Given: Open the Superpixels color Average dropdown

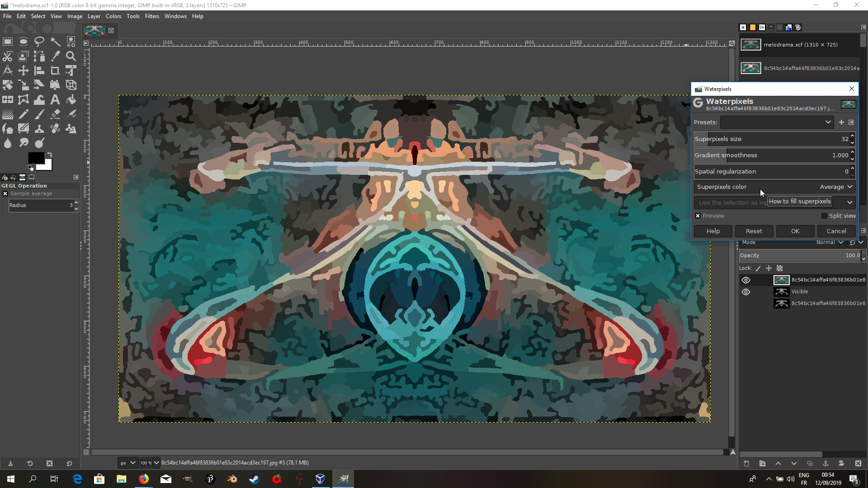Looking at the screenshot, I should click(x=836, y=187).
